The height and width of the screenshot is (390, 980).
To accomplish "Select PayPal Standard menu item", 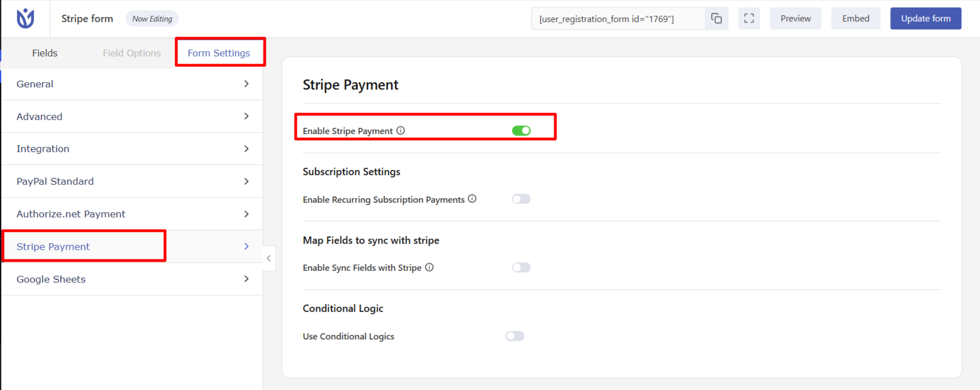I will coord(132,181).
